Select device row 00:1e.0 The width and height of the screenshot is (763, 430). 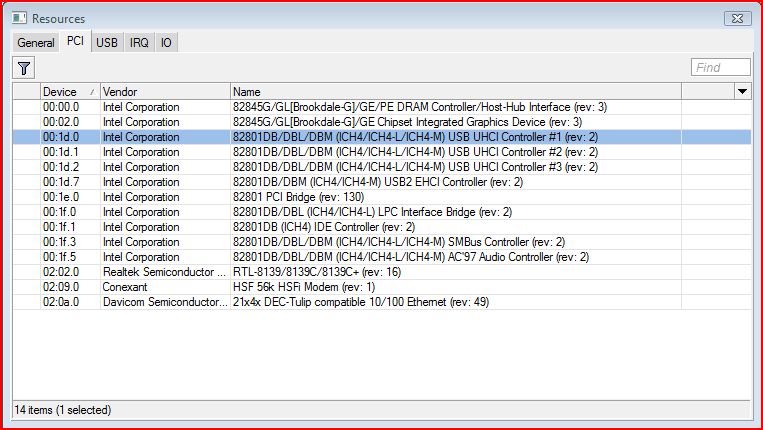pos(382,197)
